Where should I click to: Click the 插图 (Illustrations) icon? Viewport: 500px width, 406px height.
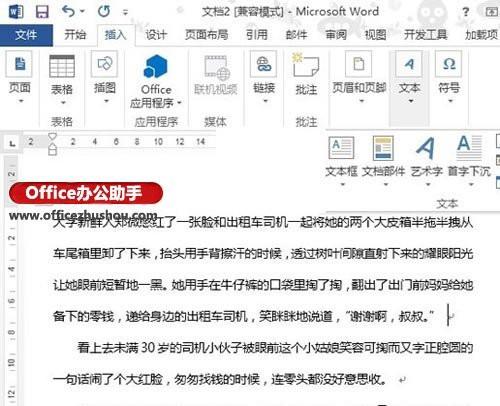[104, 64]
